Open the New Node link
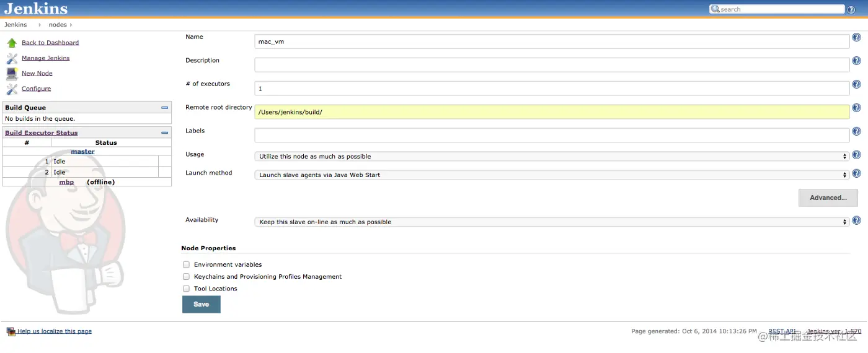The image size is (868, 353). [x=37, y=74]
